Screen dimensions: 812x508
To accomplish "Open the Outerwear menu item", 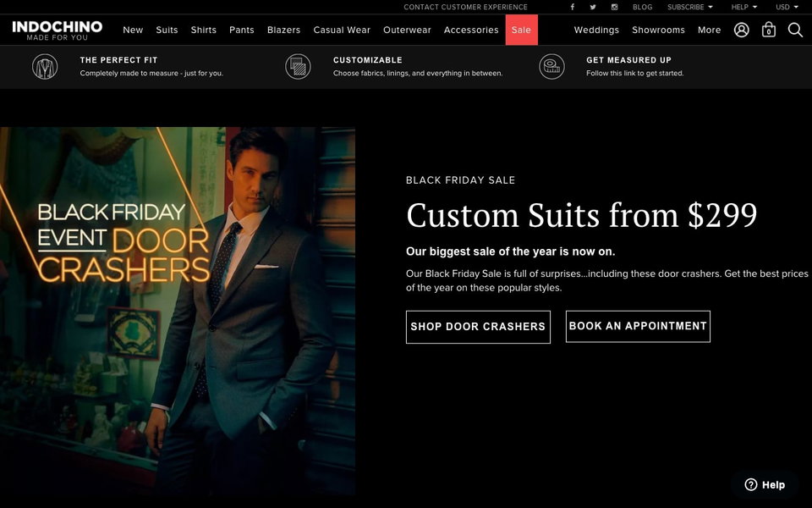I will (407, 30).
